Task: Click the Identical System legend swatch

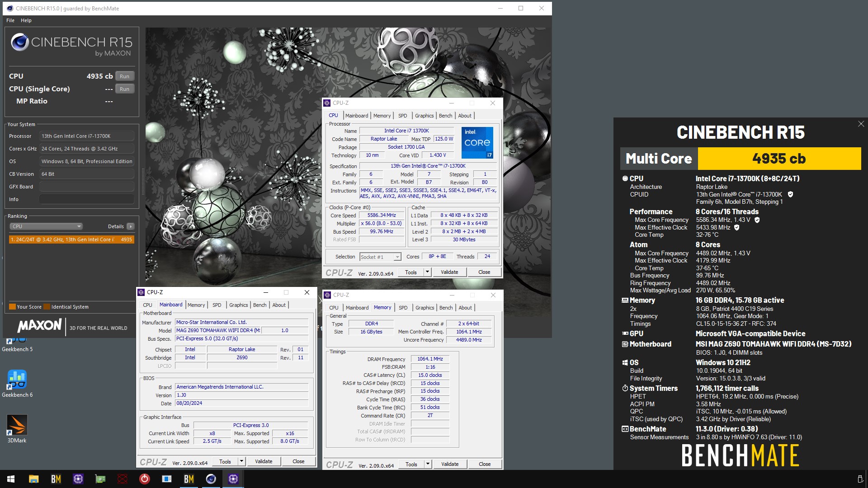Action: click(x=47, y=307)
